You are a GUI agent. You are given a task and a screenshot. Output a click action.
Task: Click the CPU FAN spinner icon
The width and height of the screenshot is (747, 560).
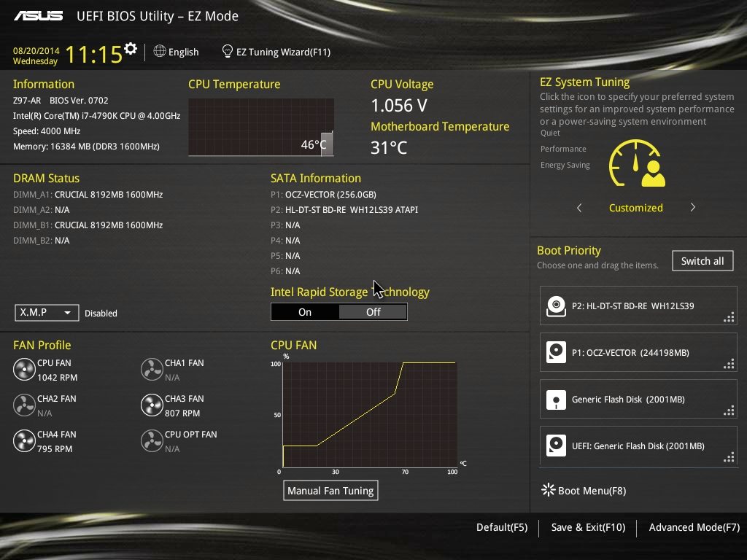coord(24,370)
